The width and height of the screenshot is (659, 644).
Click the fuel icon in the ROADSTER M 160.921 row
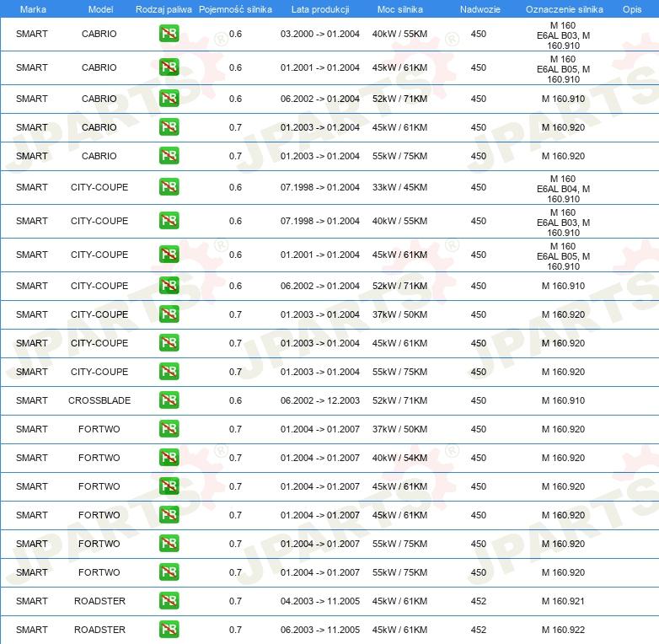[169, 601]
